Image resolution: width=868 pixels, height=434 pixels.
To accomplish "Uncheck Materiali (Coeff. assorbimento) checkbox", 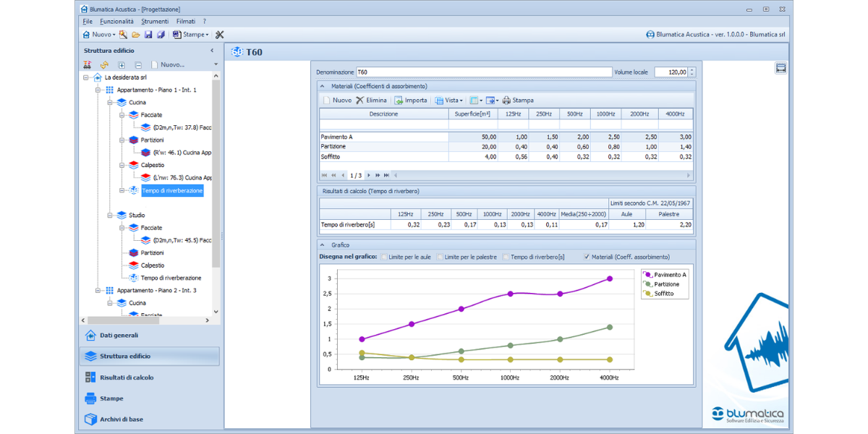I will click(587, 257).
